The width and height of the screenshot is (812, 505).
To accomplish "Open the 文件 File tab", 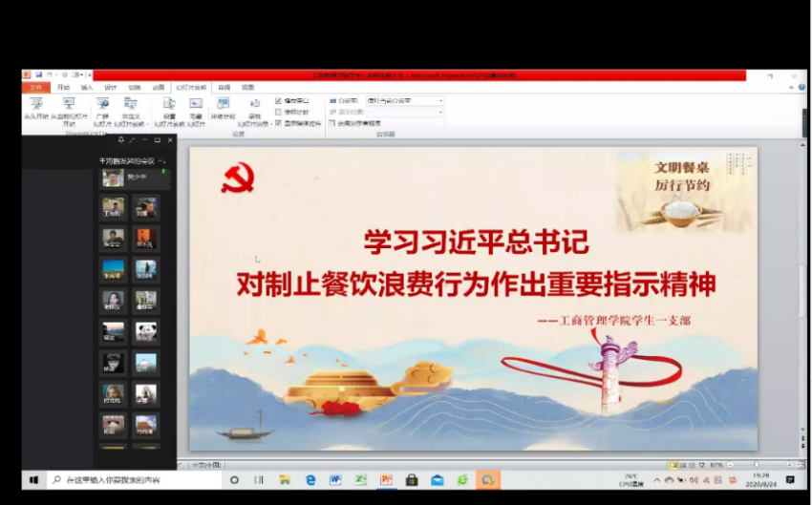I will 36,87.
